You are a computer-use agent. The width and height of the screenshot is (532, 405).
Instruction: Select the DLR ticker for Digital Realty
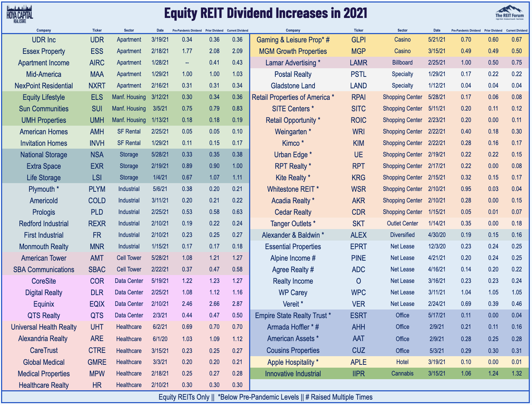click(x=97, y=293)
